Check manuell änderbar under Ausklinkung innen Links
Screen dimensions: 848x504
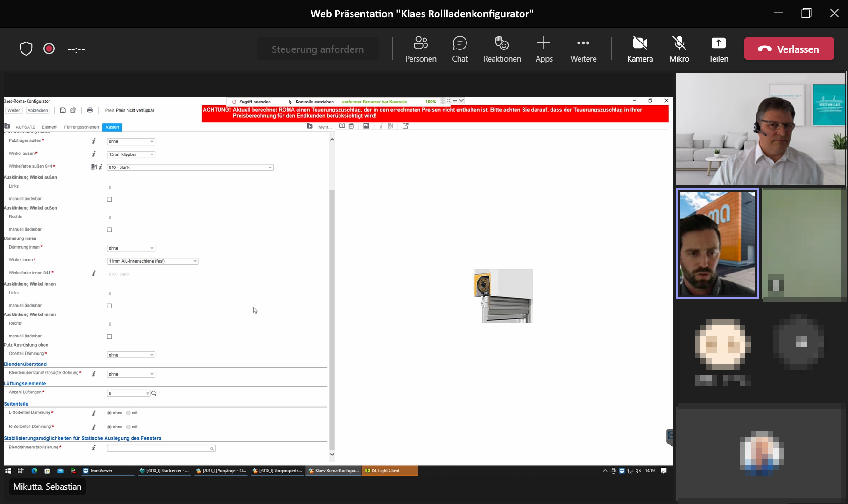tap(109, 306)
